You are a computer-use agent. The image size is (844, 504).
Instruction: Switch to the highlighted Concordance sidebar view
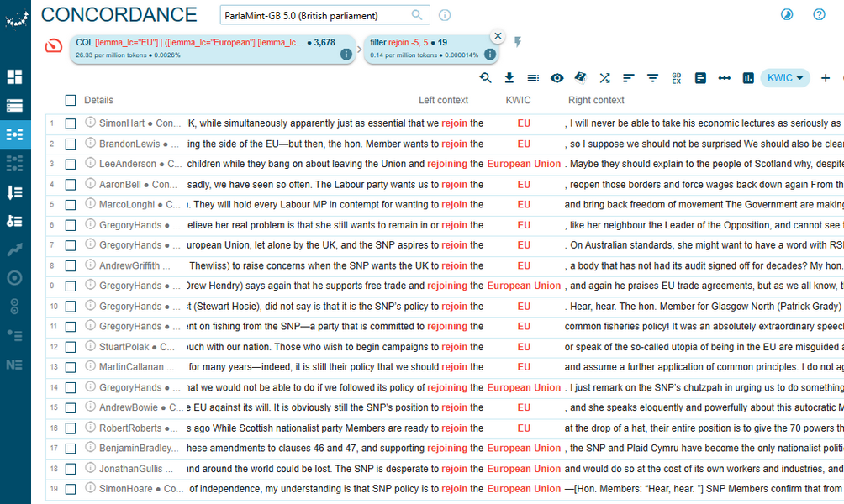14,134
